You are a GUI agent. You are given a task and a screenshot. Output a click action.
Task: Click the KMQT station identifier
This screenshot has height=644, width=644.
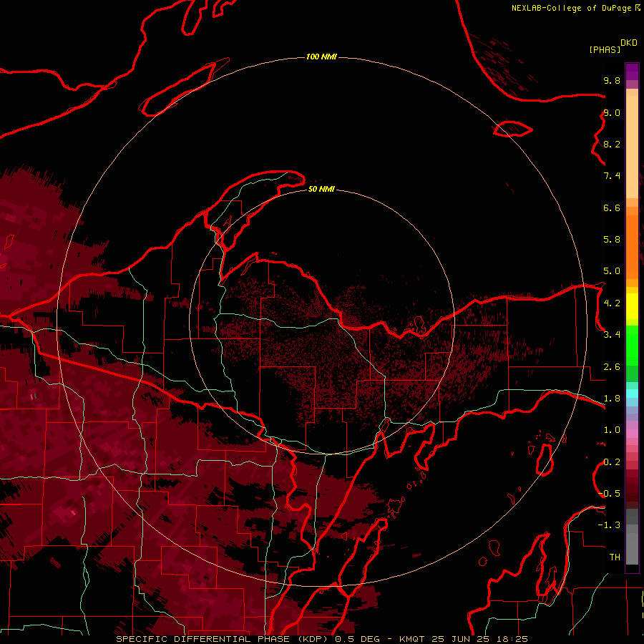[x=413, y=639]
